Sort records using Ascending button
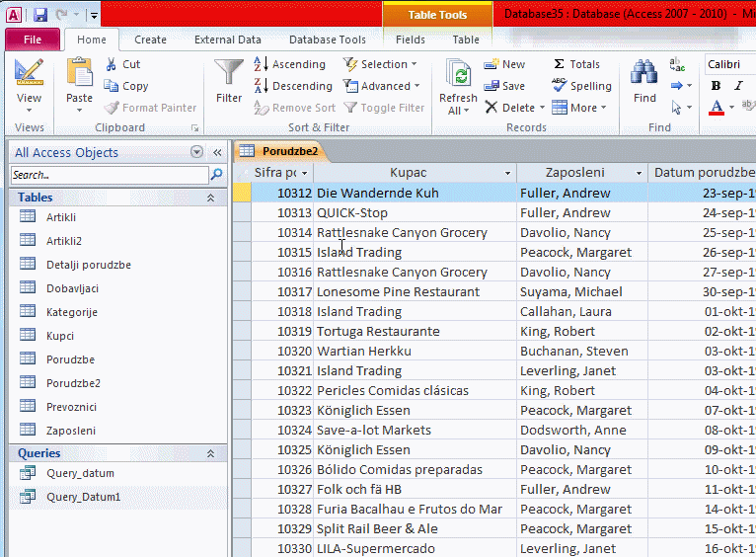 pos(290,64)
